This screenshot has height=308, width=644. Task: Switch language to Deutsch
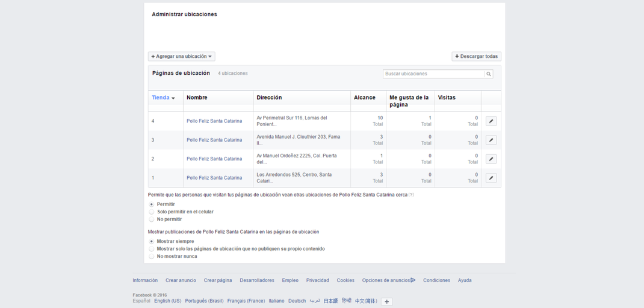(x=297, y=301)
